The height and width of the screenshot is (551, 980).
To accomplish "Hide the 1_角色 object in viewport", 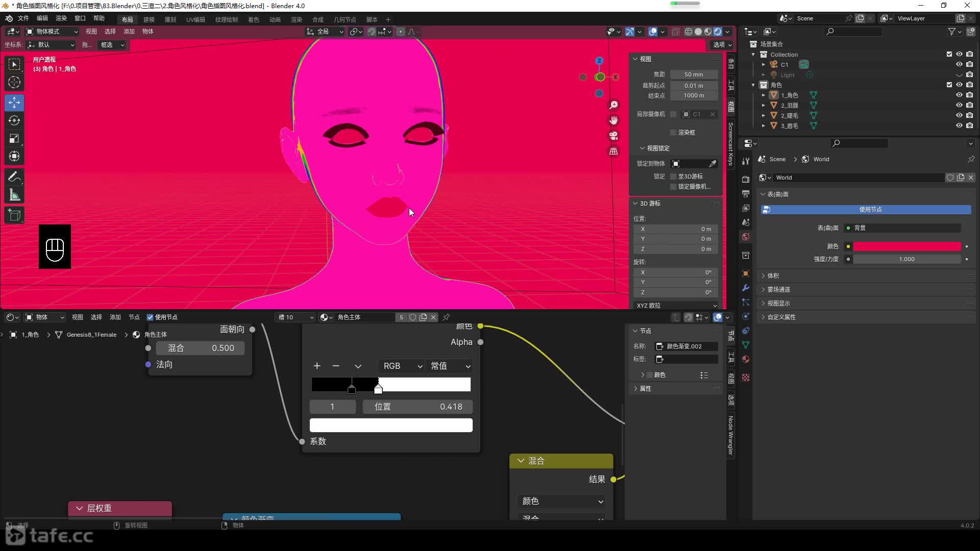I will pyautogui.click(x=959, y=95).
